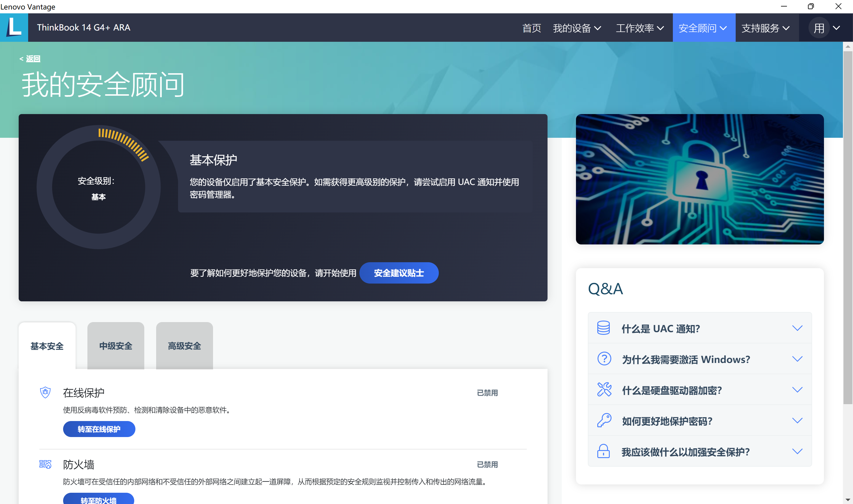Screen dimensions: 853x504
Task: Click the 在线保护 section title
Action: click(x=84, y=393)
